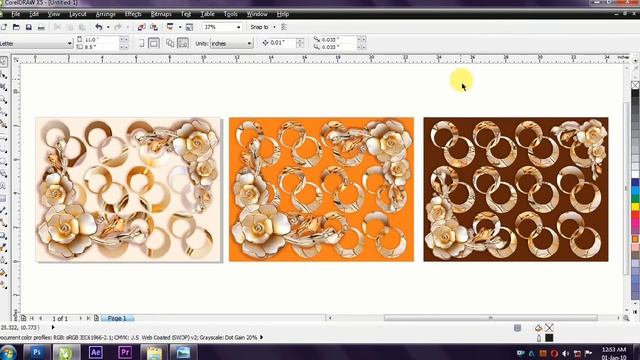This screenshot has height=360, width=640.
Task: Select the Crop tool in the toolbox
Action: tap(3, 87)
